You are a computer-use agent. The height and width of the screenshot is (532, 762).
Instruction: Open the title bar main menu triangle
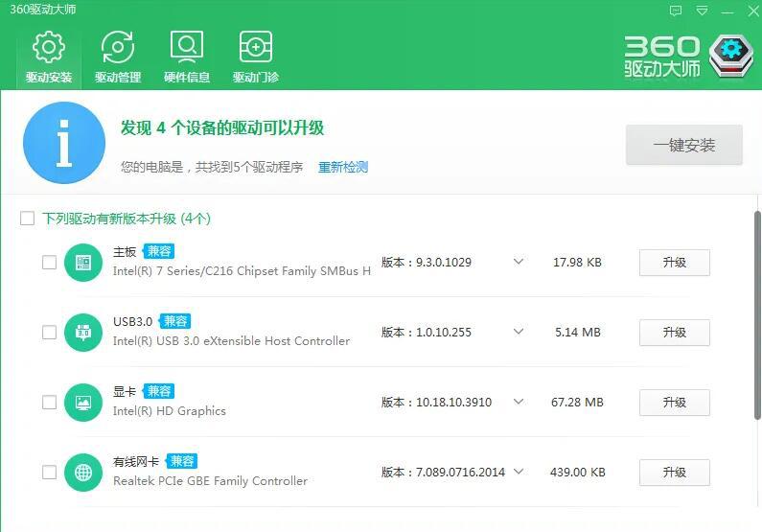pyautogui.click(x=703, y=11)
